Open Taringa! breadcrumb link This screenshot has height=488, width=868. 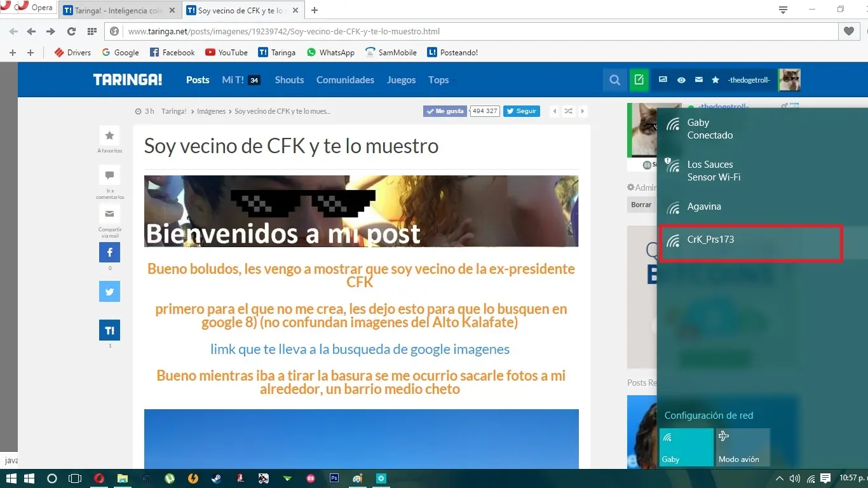(173, 111)
